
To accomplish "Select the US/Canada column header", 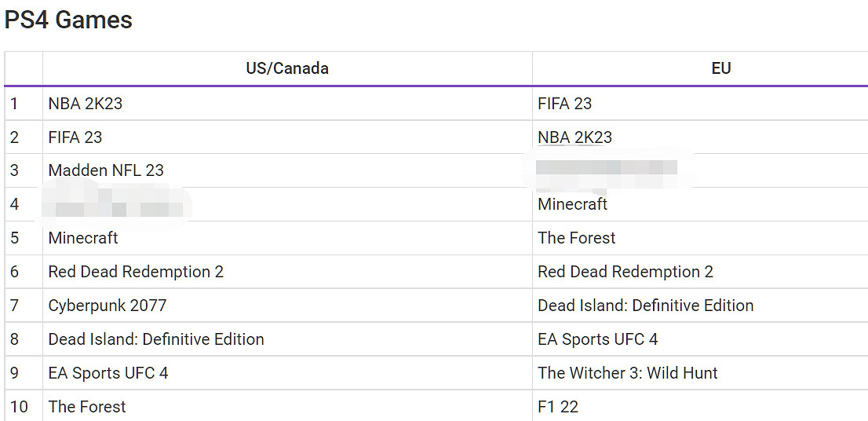I will [x=287, y=68].
